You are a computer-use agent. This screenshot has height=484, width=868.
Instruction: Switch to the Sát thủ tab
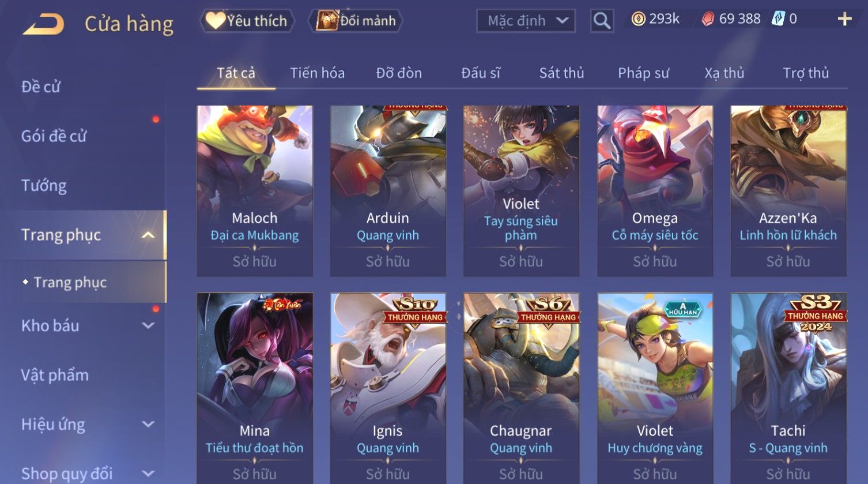tap(561, 73)
